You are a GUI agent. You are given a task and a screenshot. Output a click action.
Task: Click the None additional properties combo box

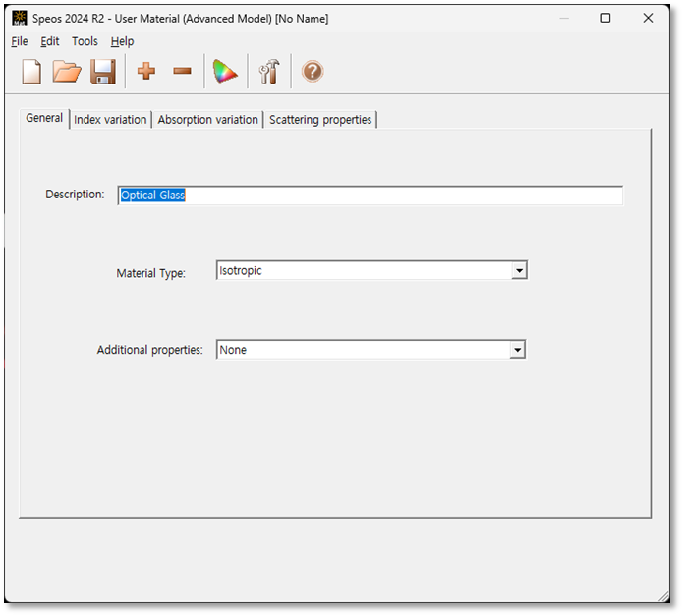370,350
